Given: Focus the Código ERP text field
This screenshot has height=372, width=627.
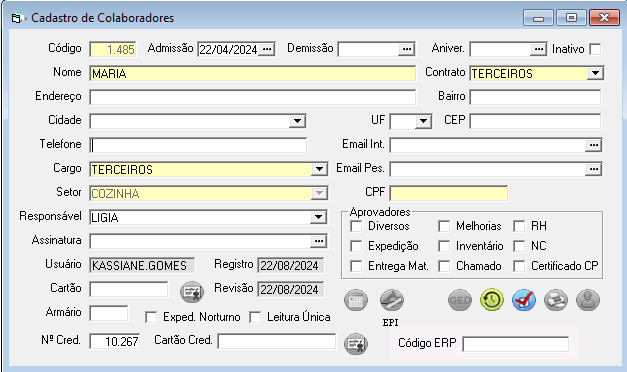Looking at the screenshot, I should (515, 344).
